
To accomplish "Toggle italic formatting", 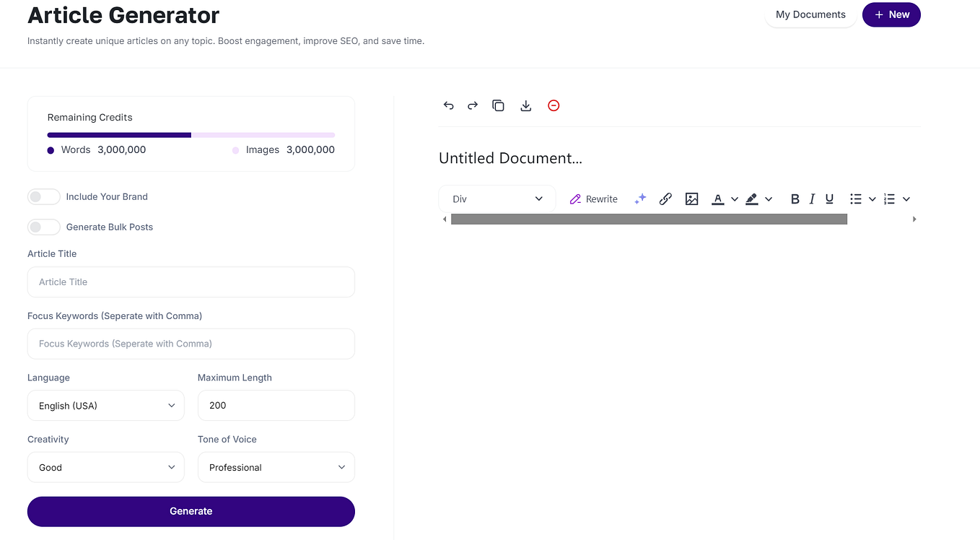I will 812,199.
